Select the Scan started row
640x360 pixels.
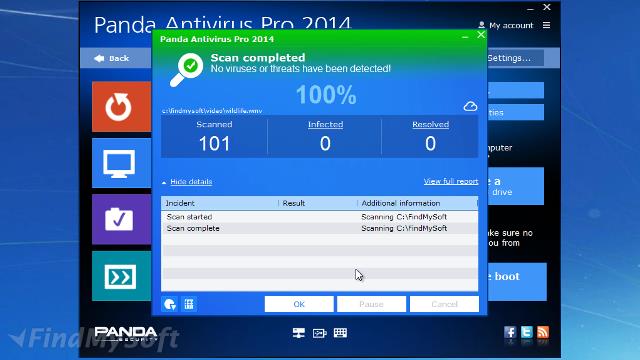[x=320, y=217]
